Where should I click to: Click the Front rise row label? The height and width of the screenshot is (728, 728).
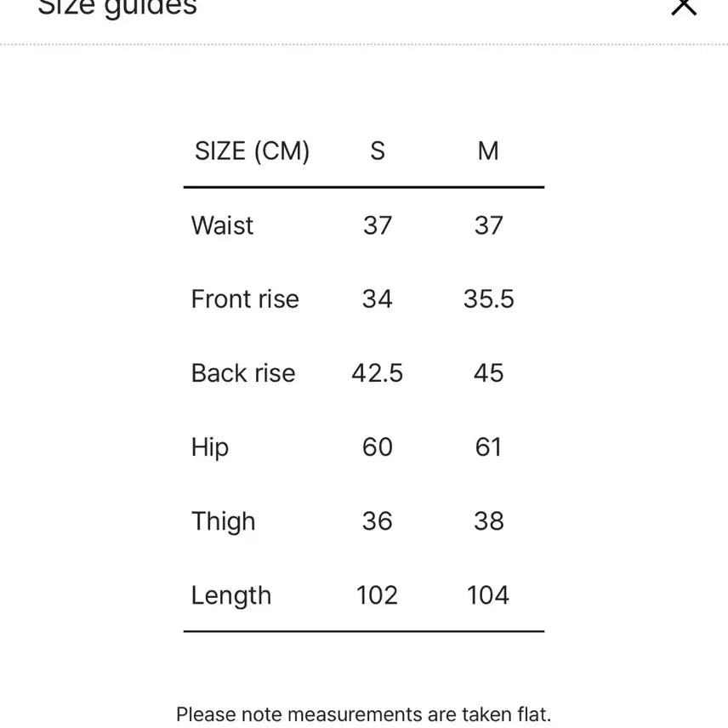tap(245, 299)
